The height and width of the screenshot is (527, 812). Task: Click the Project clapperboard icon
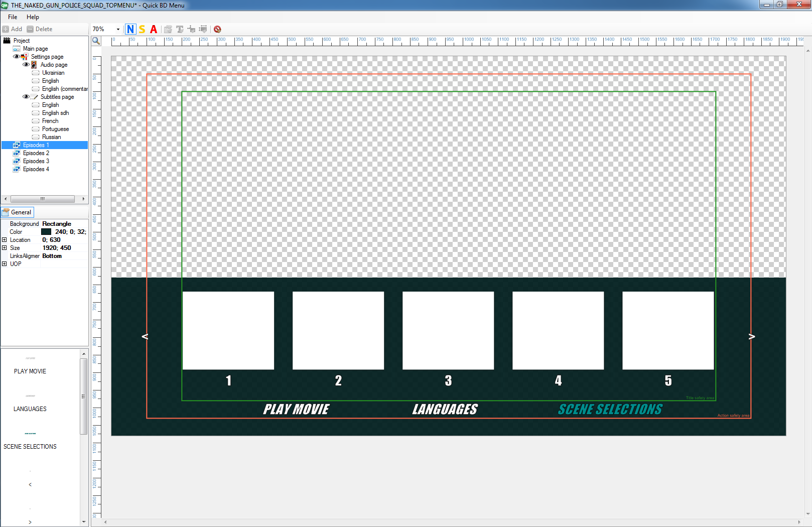[7, 41]
